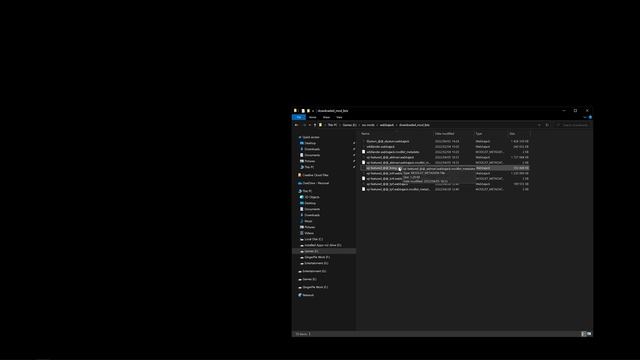The height and width of the screenshot is (360, 640).
Task: Click the 3D Objects folder icon
Action: [x=302, y=197]
